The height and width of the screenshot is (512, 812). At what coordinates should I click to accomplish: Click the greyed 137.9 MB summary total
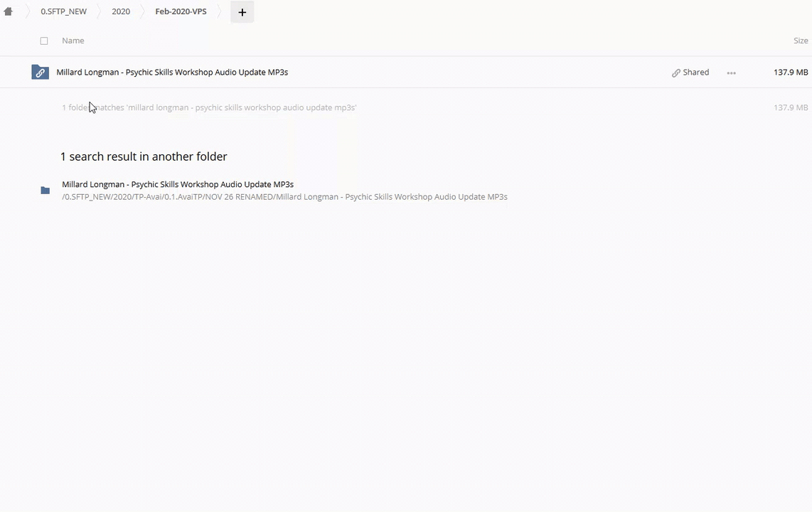pos(791,107)
